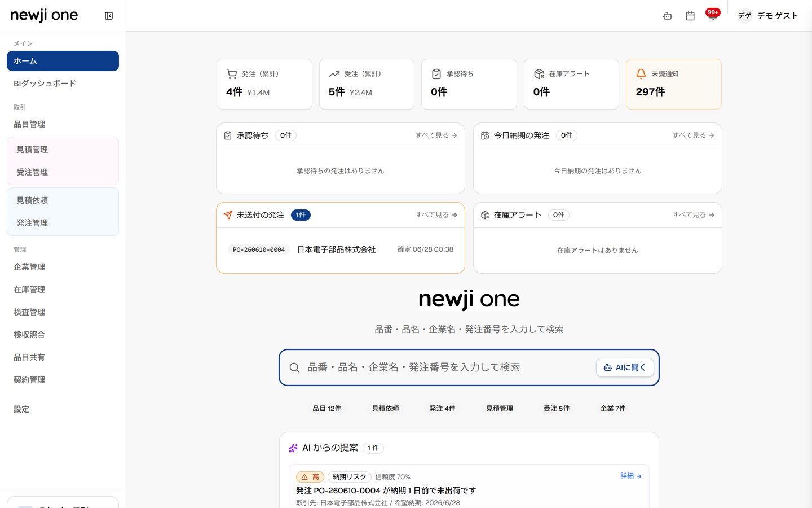Open BIダッシュボード from the sidebar

tap(63, 84)
